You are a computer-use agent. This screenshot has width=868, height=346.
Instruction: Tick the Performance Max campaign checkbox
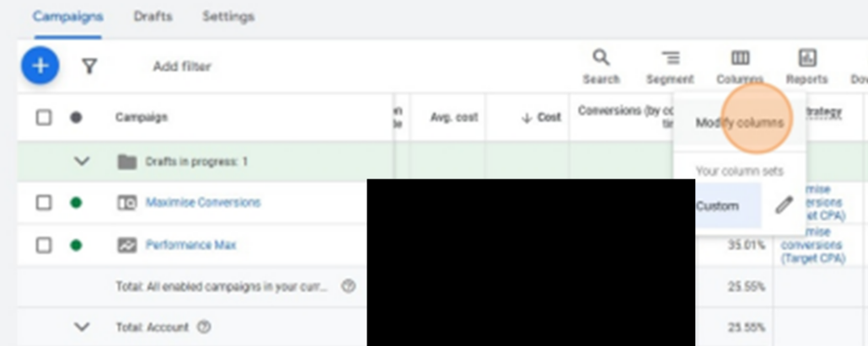[44, 245]
